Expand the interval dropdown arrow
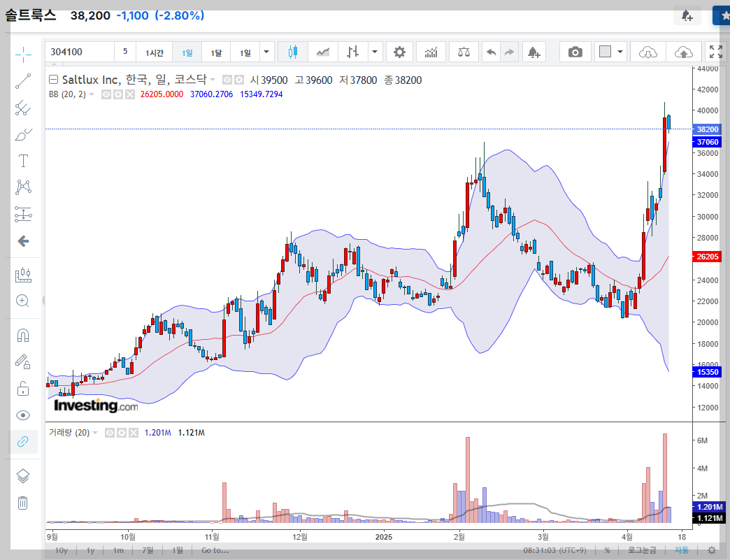This screenshot has height=560, width=730. 266,52
